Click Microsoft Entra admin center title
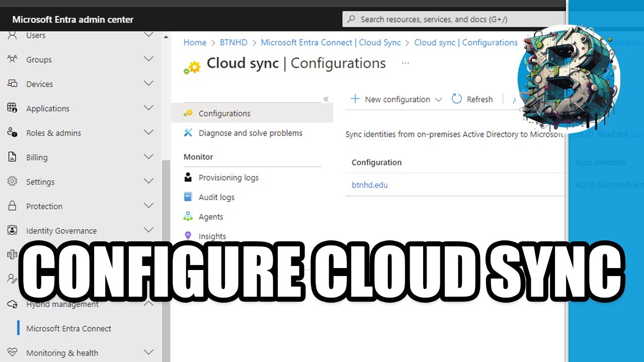The width and height of the screenshot is (644, 362). pos(73,20)
